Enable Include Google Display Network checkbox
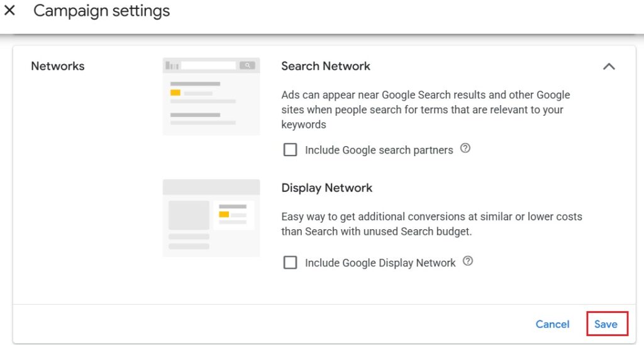 point(290,263)
